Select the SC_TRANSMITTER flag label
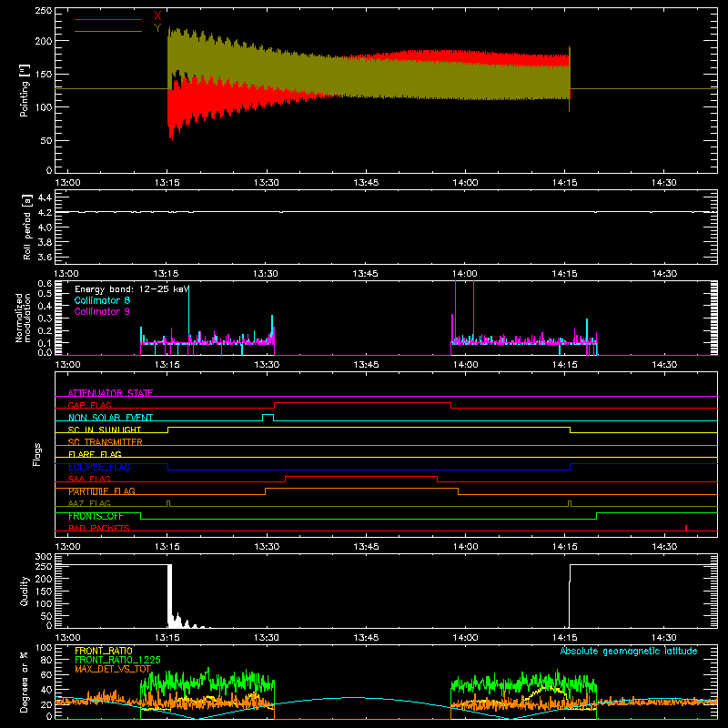The height and width of the screenshot is (728, 728). click(106, 442)
